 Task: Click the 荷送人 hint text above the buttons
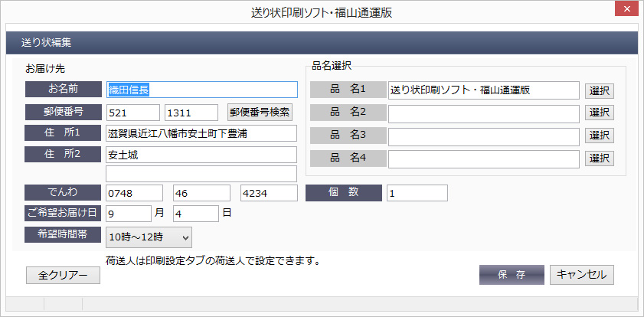click(x=213, y=261)
